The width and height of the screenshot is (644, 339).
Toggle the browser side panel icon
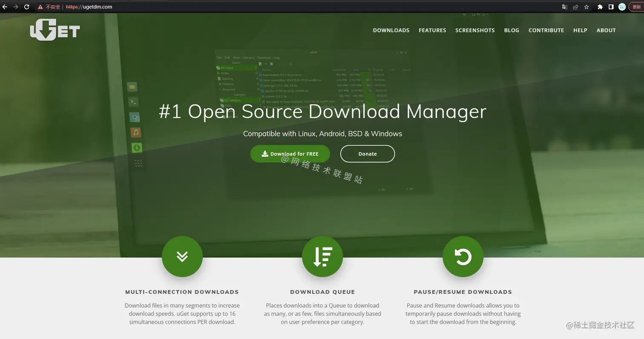click(x=611, y=7)
